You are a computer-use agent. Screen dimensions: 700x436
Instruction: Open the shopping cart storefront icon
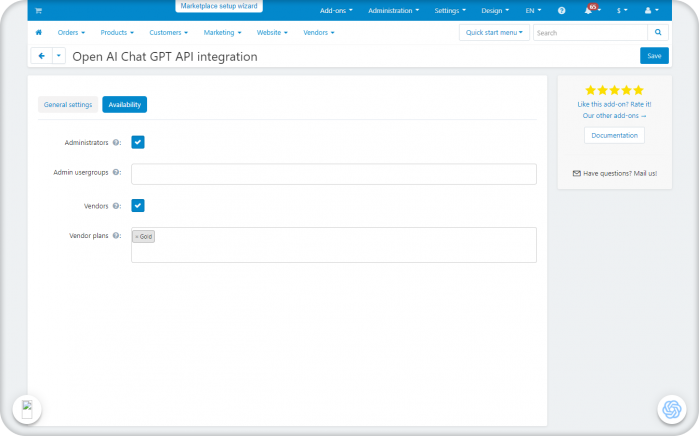pos(38,10)
